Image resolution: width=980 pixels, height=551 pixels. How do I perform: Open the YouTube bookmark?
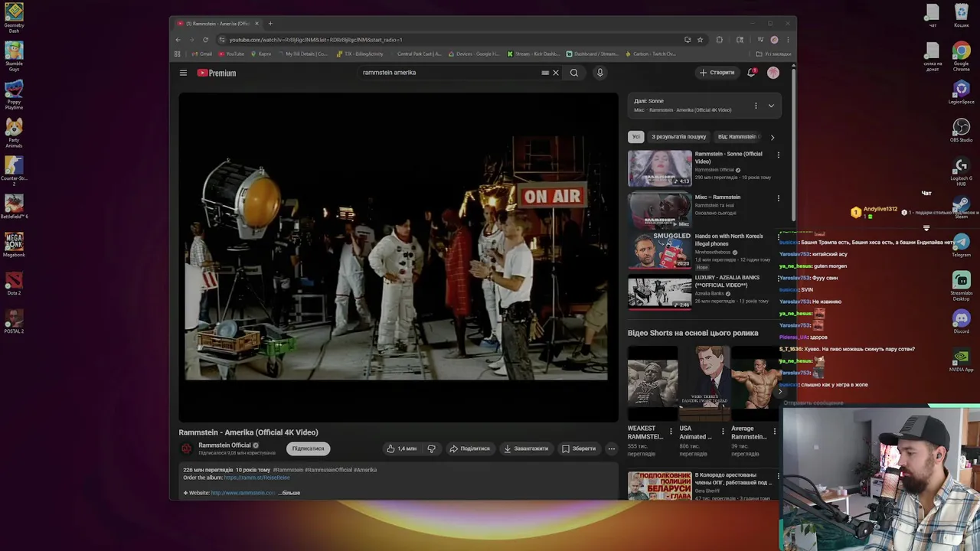click(x=231, y=54)
